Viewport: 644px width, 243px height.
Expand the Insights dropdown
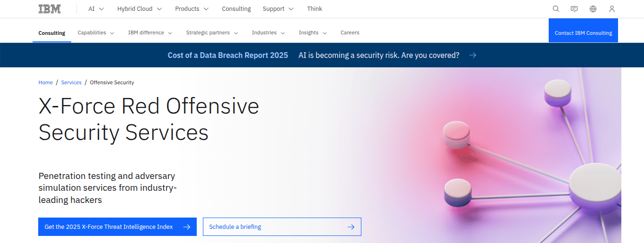(313, 33)
